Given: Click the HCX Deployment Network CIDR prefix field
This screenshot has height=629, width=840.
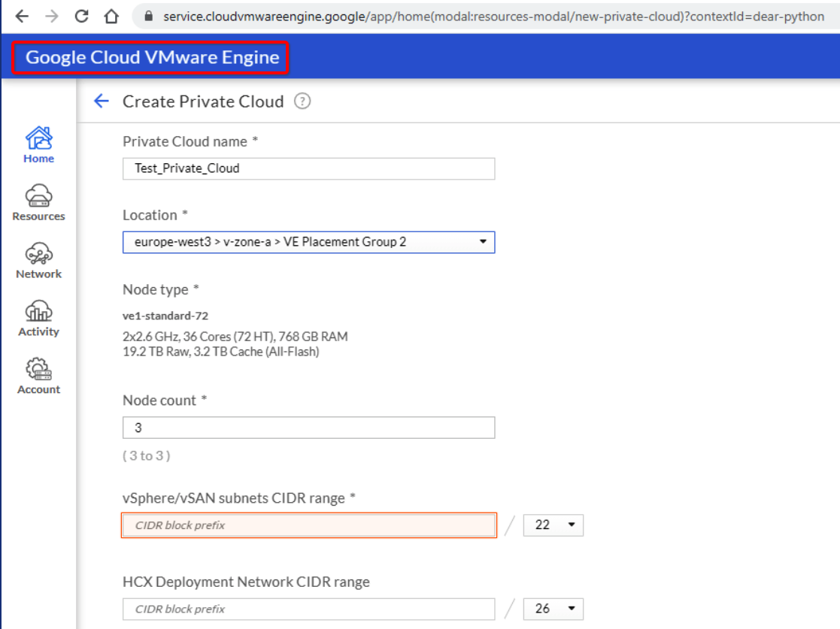Looking at the screenshot, I should (x=308, y=609).
